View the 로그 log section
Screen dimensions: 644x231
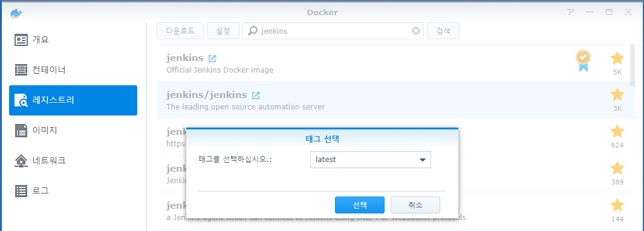click(73, 190)
